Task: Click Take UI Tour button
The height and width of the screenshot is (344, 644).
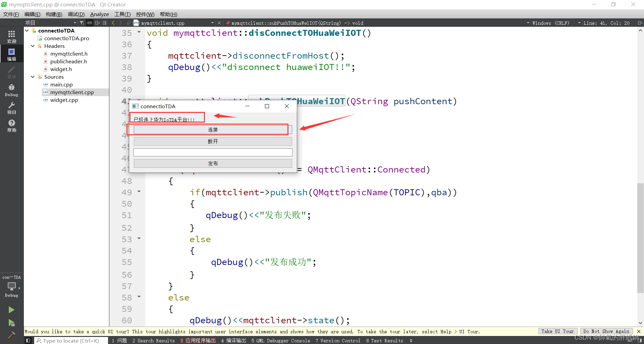Action: tap(557, 331)
